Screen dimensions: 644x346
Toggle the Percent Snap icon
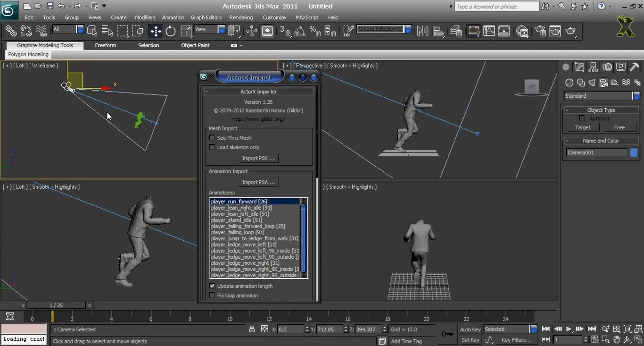tap(315, 31)
